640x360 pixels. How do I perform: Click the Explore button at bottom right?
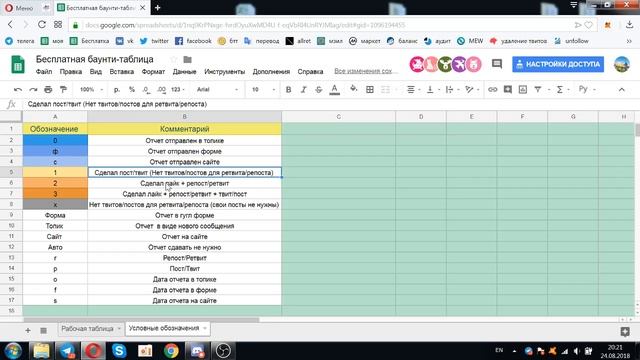point(624,331)
